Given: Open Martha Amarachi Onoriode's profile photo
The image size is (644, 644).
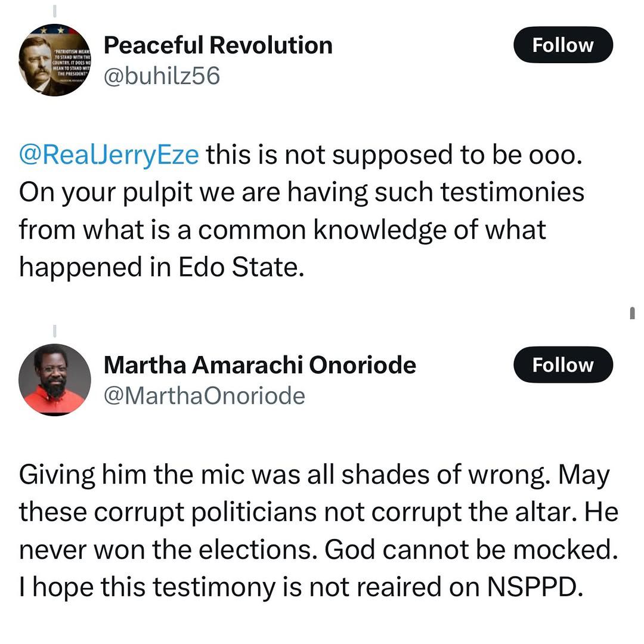Looking at the screenshot, I should tap(55, 380).
